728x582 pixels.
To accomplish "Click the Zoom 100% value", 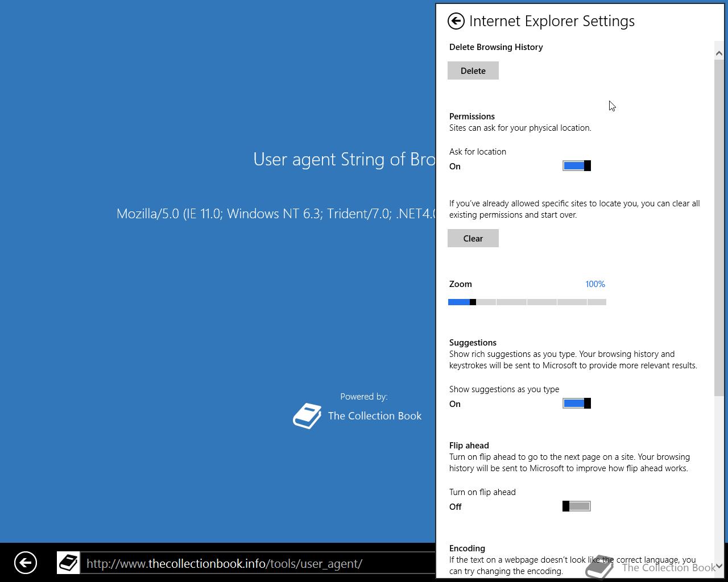I will pos(595,284).
